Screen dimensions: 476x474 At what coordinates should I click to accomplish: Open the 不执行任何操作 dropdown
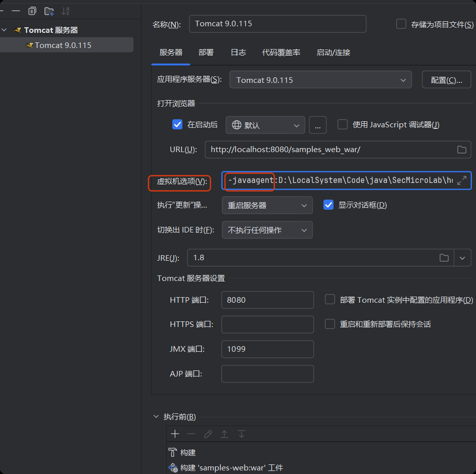[267, 230]
